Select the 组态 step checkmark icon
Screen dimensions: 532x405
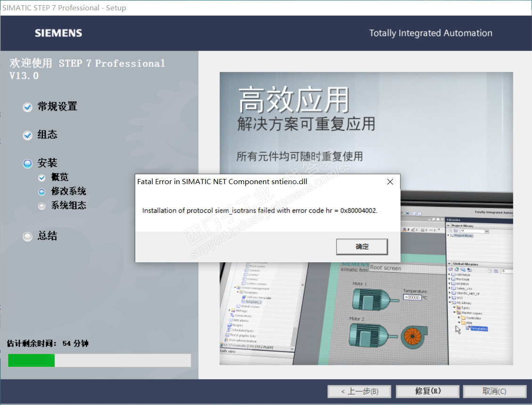pyautogui.click(x=27, y=135)
